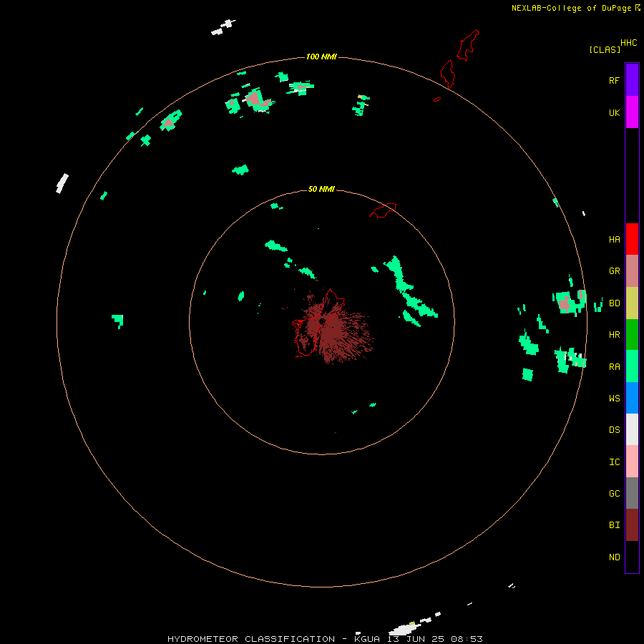Viewport: 644px width, 644px height.
Task: Click the IC legend label
Action: click(x=614, y=462)
